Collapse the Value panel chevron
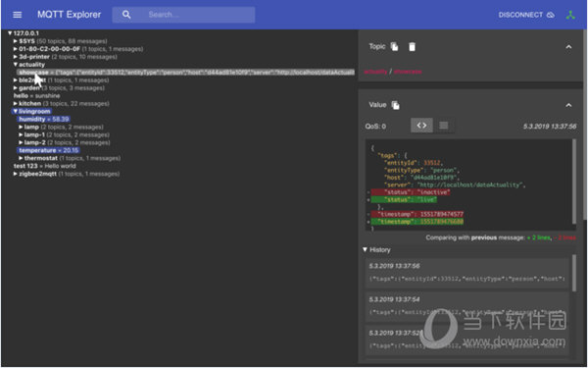The image size is (588, 368). (x=568, y=105)
